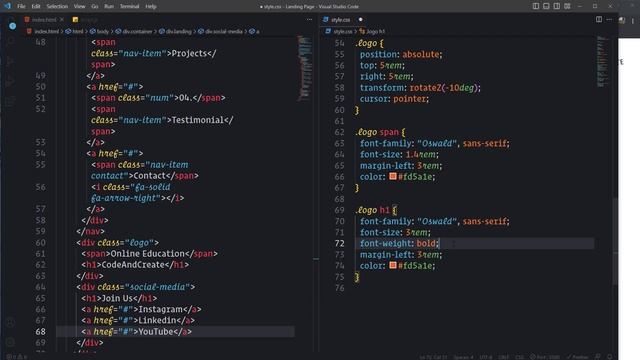Click 'font-weight: bold' line in CSS
640x360 pixels.
[x=399, y=243]
